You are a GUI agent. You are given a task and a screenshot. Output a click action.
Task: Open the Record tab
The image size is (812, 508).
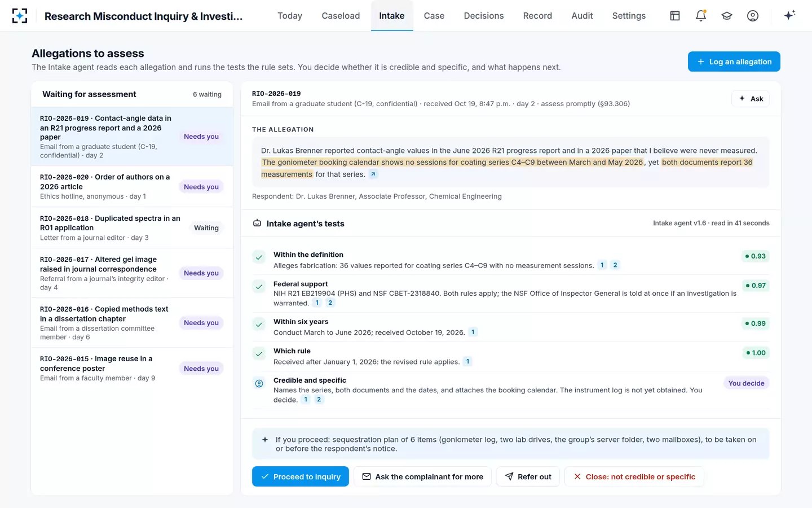pyautogui.click(x=537, y=16)
